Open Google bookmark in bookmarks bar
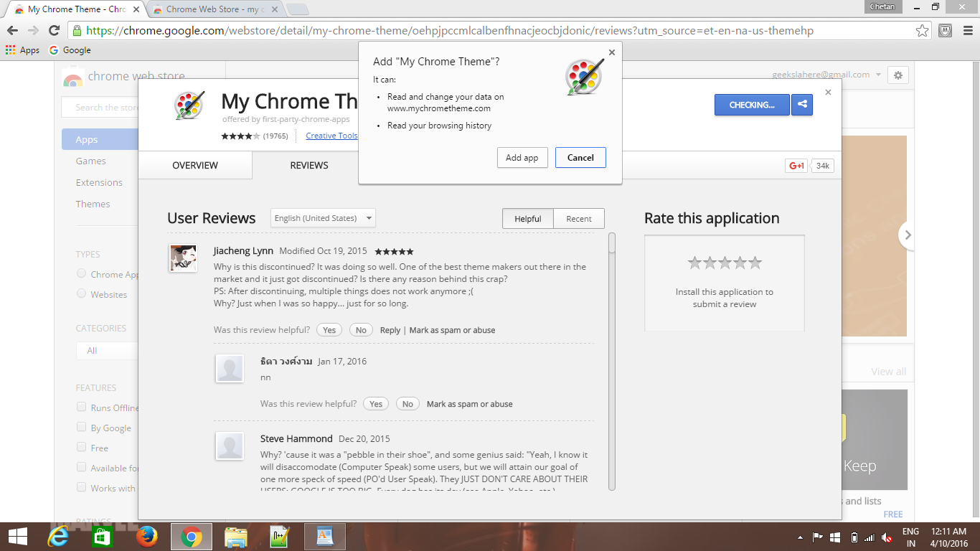This screenshot has width=980, height=551. click(x=70, y=50)
